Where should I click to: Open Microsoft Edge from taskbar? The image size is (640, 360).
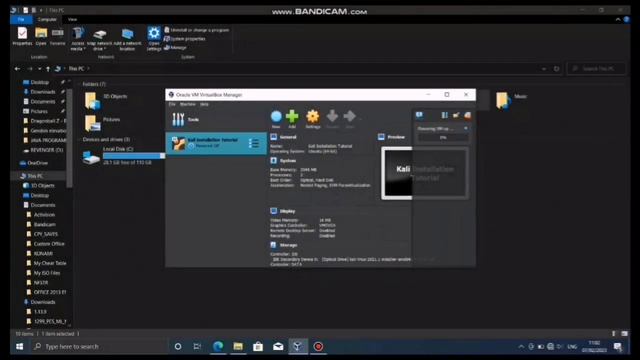pos(218,347)
